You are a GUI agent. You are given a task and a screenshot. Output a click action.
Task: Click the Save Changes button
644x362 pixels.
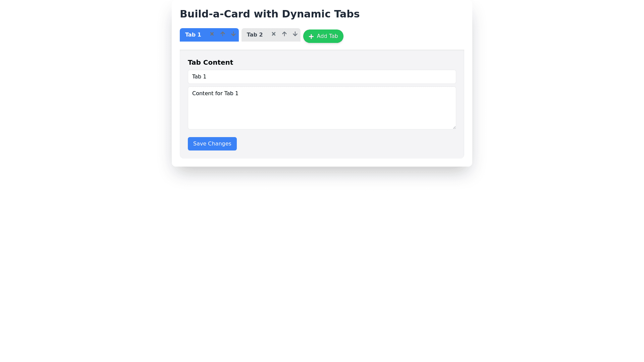tap(212, 144)
